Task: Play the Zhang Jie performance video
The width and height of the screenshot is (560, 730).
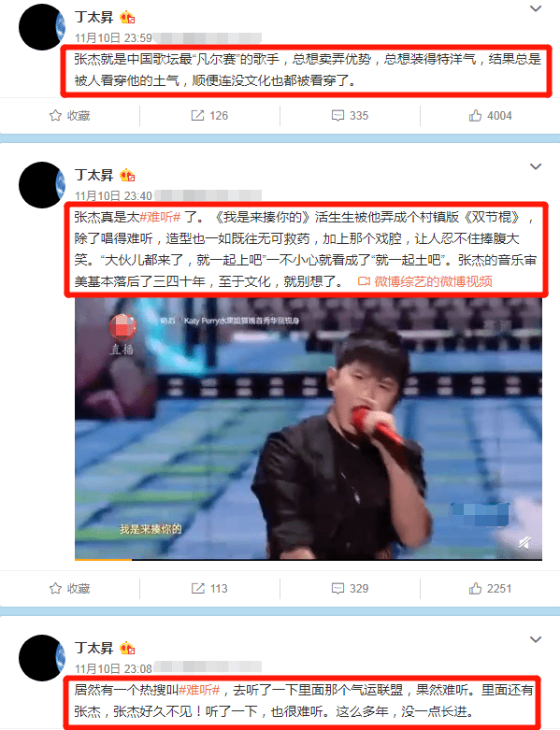Action: tap(309, 428)
